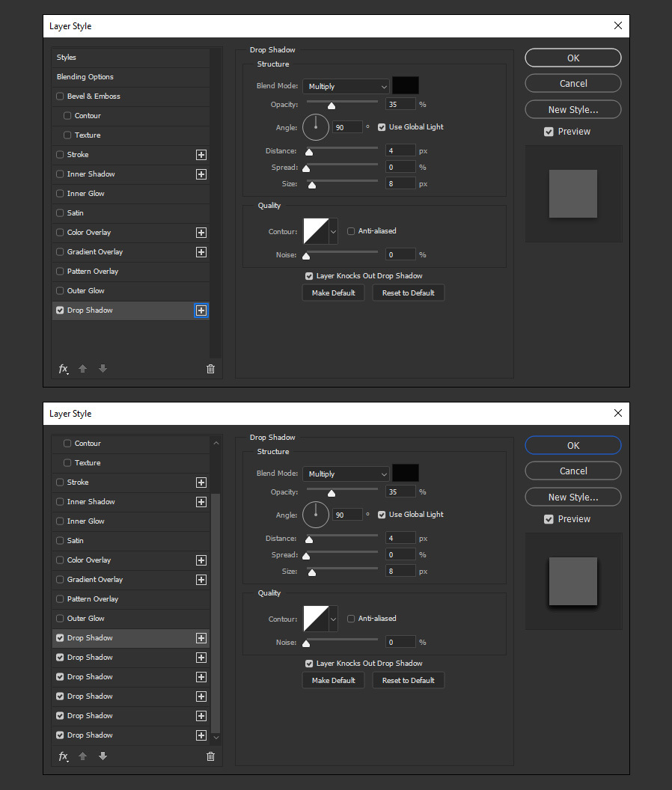Click the Noise value field in the lower dialog
Screen dimensions: 672x790
click(401, 643)
